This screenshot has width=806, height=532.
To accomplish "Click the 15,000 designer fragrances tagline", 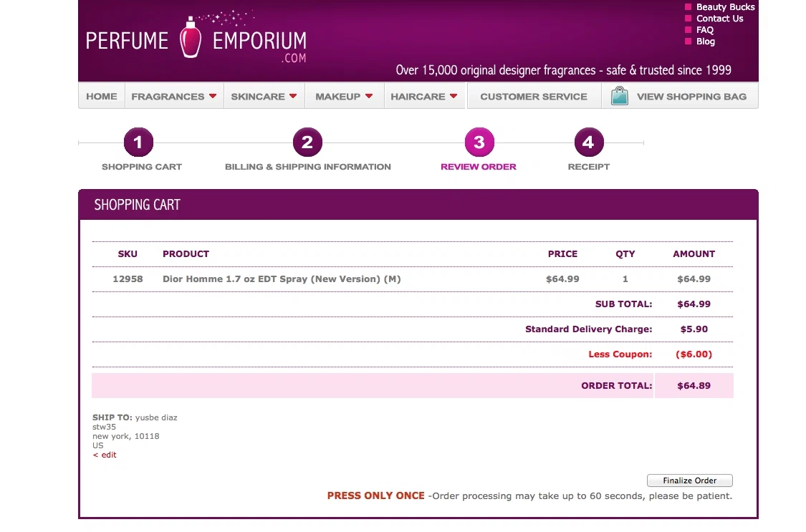I will tap(563, 70).
